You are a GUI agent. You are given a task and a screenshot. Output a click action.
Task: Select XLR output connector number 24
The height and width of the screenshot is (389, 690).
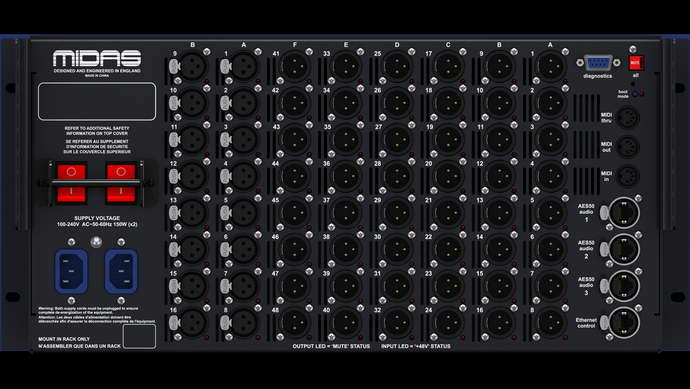click(x=448, y=323)
